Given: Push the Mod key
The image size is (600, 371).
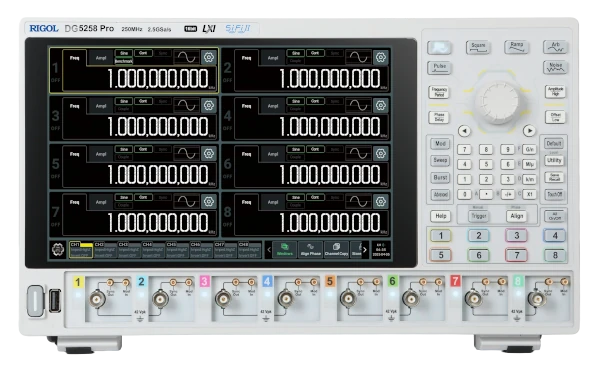Looking at the screenshot, I should click(440, 144).
